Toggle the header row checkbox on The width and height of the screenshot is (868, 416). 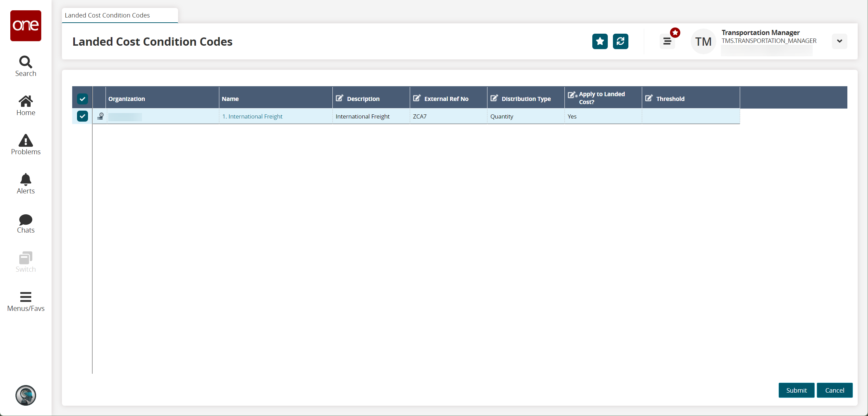click(83, 99)
